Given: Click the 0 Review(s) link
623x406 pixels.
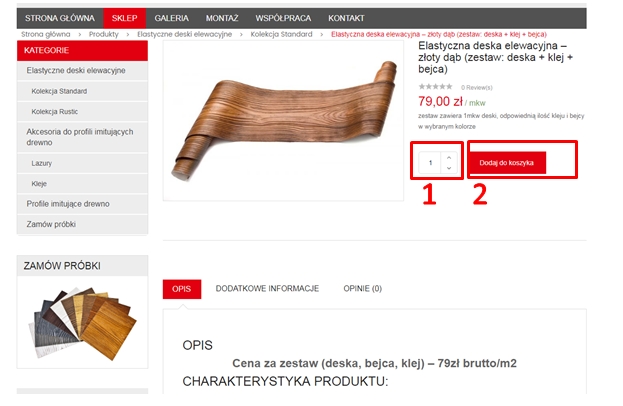Looking at the screenshot, I should coord(476,87).
